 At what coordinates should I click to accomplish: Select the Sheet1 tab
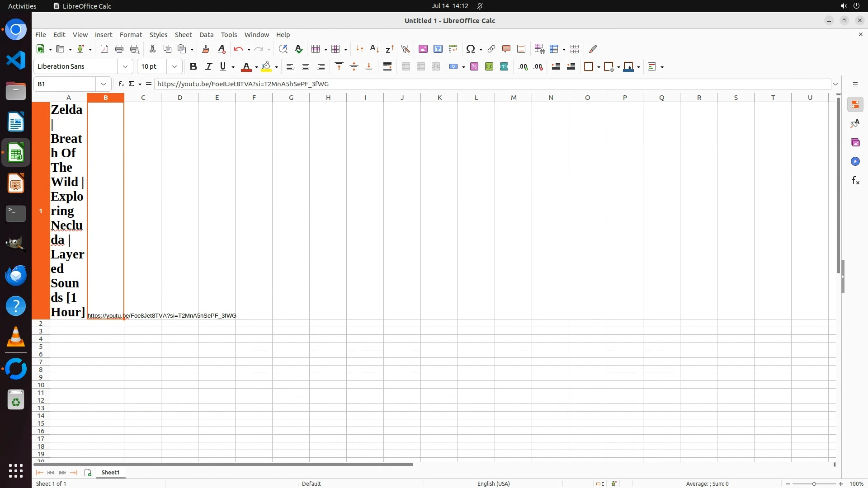(x=110, y=473)
